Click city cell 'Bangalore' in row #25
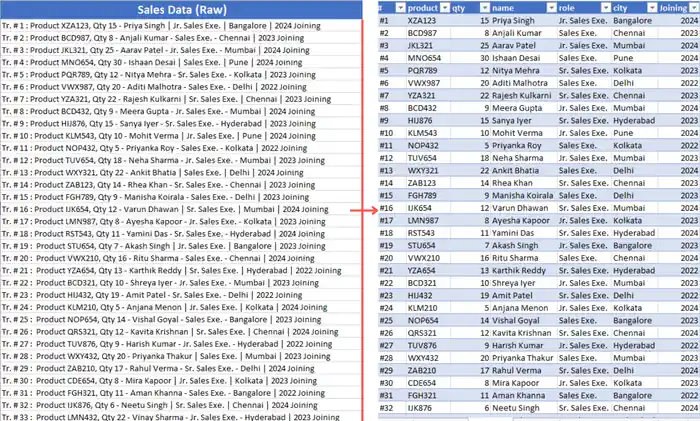 pyautogui.click(x=634, y=321)
